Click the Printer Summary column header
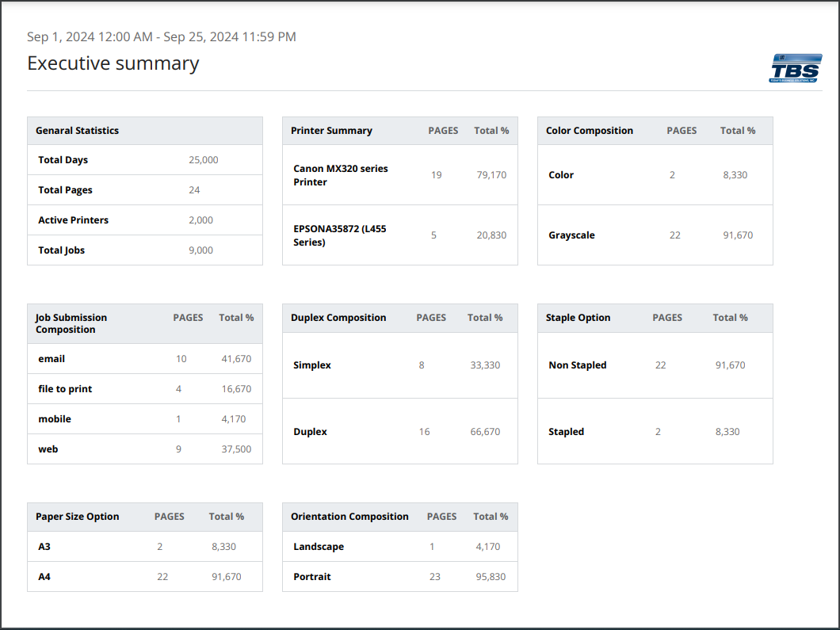This screenshot has height=630, width=840. 331,131
